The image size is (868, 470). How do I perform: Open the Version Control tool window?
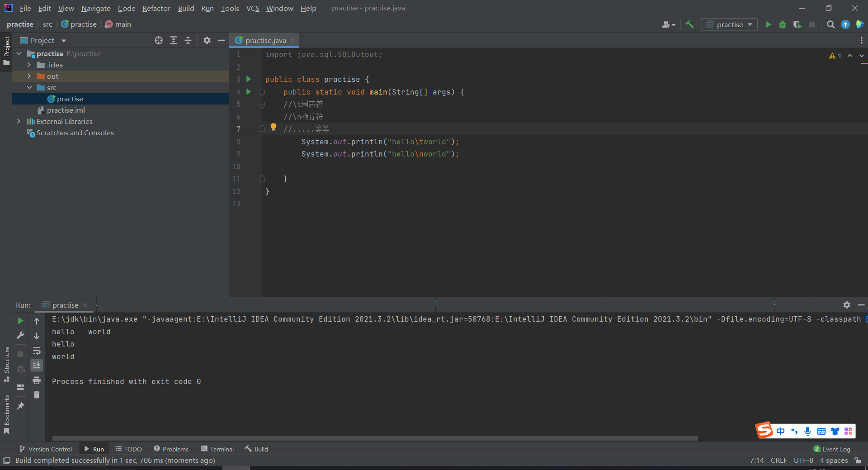(x=46, y=449)
